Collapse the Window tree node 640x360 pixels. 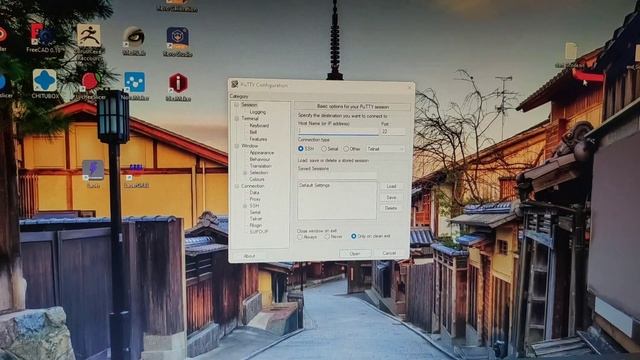(236, 146)
